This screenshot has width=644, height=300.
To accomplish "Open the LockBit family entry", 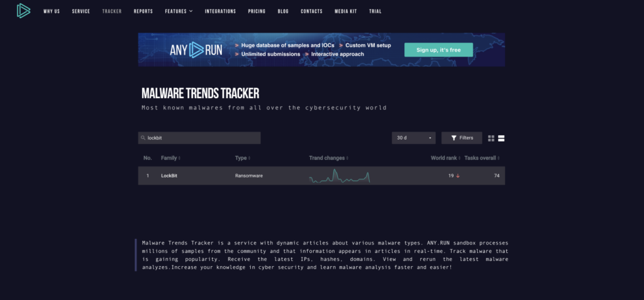I will tap(169, 175).
